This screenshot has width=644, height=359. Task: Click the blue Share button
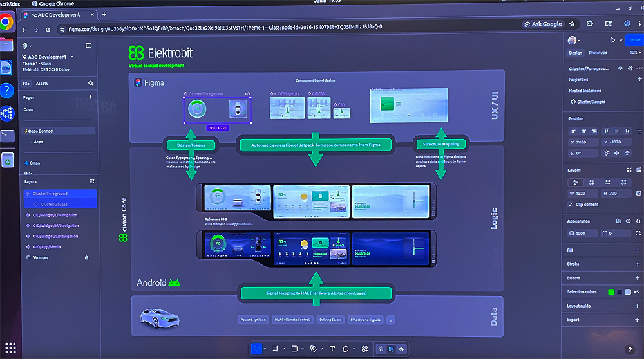(635, 40)
